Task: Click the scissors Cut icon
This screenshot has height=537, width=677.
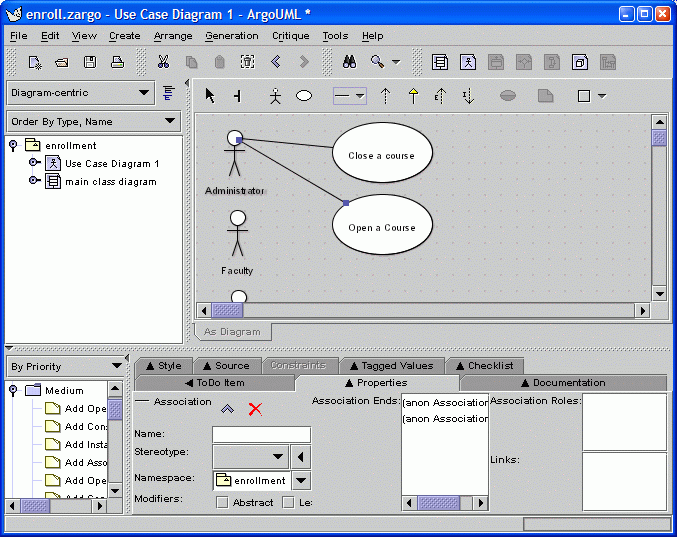Action: (x=163, y=62)
